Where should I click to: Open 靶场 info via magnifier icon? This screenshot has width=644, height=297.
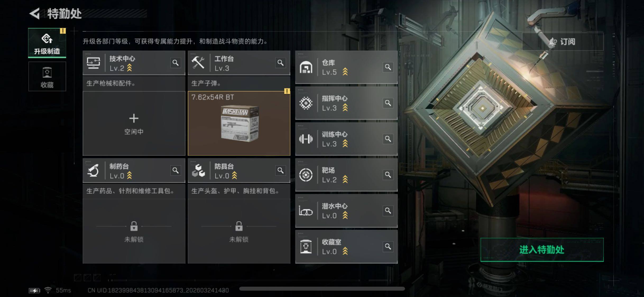tap(388, 175)
